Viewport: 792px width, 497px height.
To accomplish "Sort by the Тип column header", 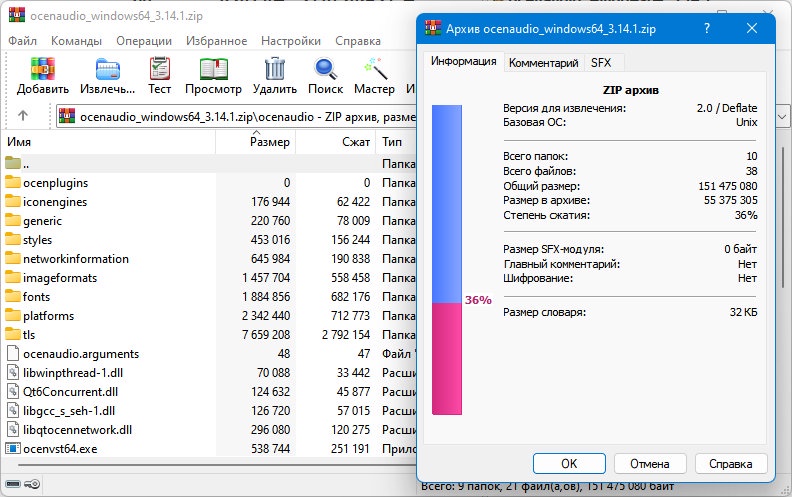I will pos(396,142).
